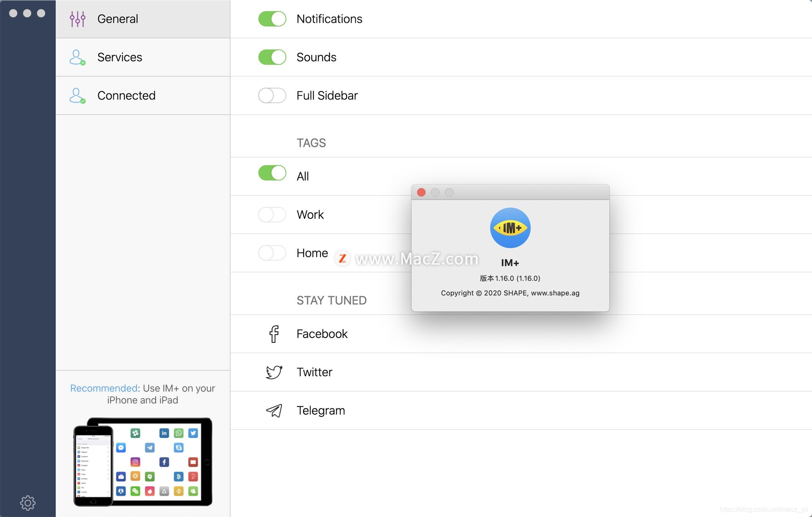Click the IM+ title in about window
The height and width of the screenshot is (517, 812).
(510, 263)
